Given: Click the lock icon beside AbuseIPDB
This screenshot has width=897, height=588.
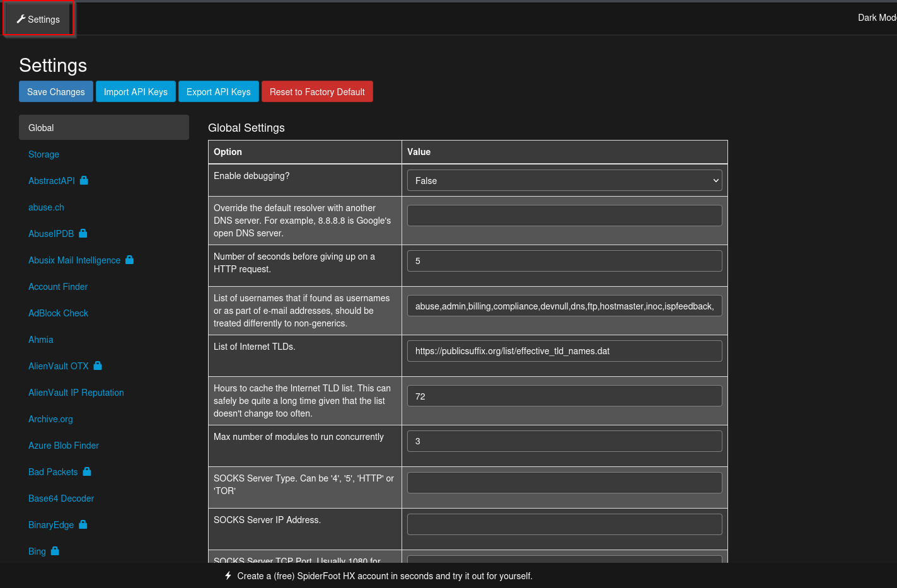Looking at the screenshot, I should coord(83,233).
